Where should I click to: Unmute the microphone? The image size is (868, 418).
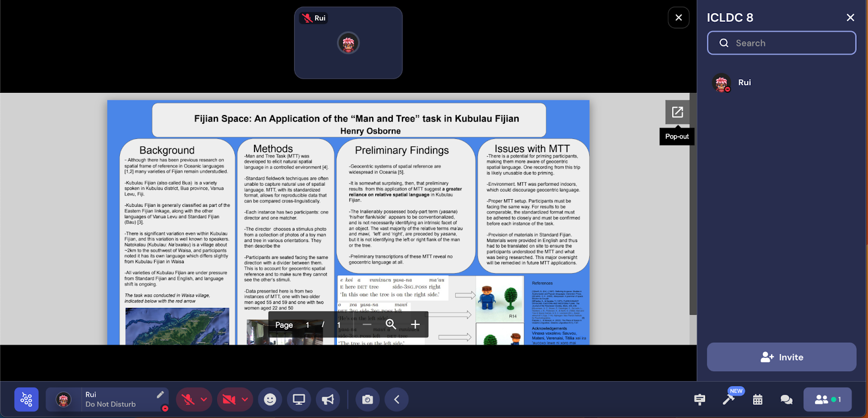point(188,400)
